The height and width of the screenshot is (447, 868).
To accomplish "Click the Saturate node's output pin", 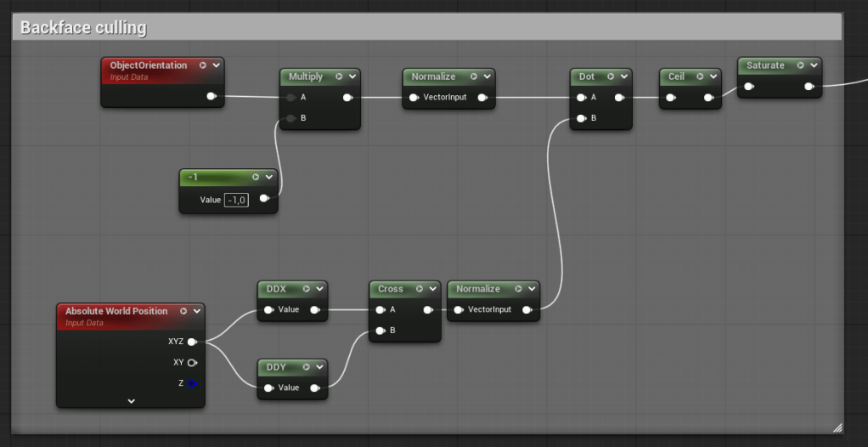I will [x=809, y=86].
